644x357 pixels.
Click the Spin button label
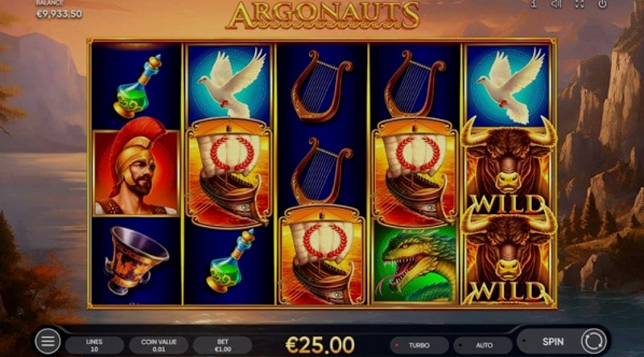pyautogui.click(x=553, y=342)
